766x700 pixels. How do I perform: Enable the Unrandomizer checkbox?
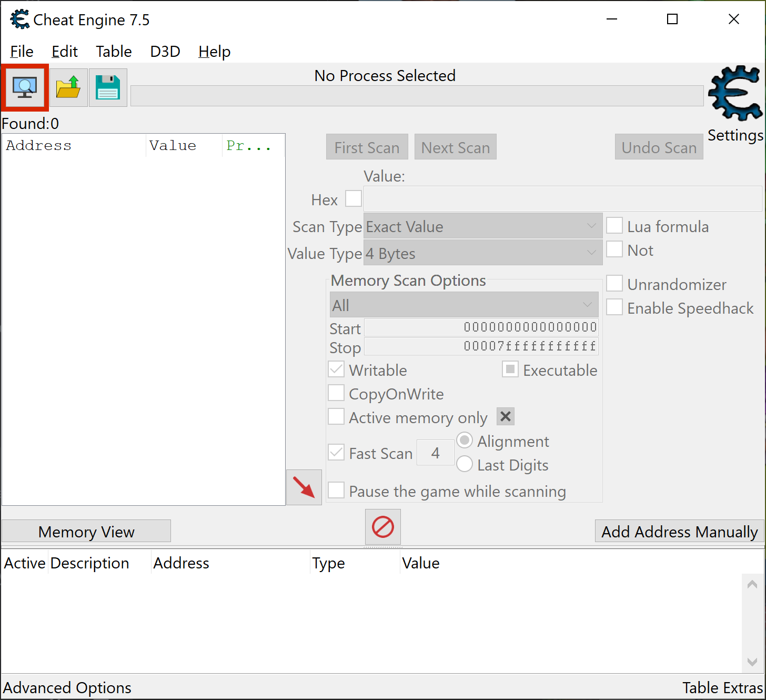(x=614, y=284)
